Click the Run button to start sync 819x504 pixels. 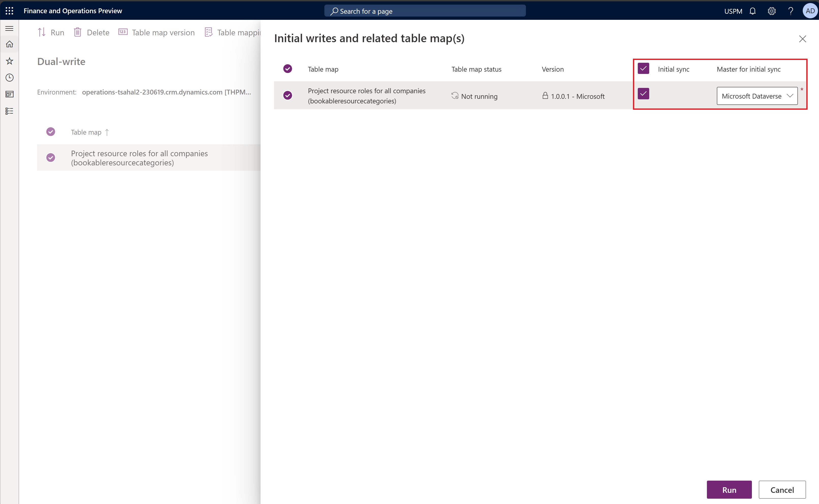[x=729, y=489]
